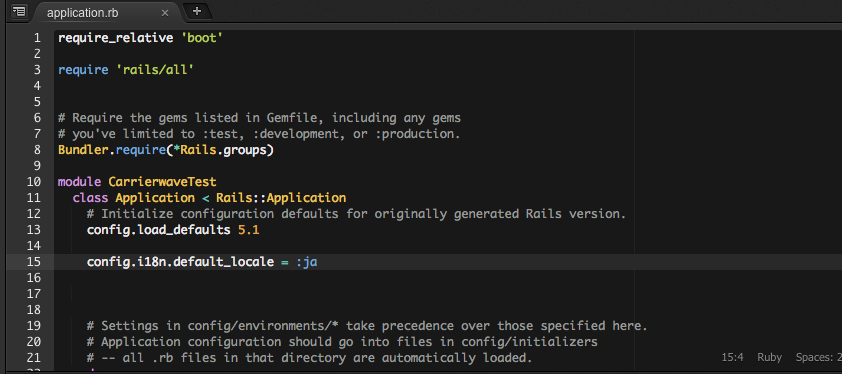Click config.i18n.default_locale text
This screenshot has height=374, width=842.
click(x=180, y=262)
